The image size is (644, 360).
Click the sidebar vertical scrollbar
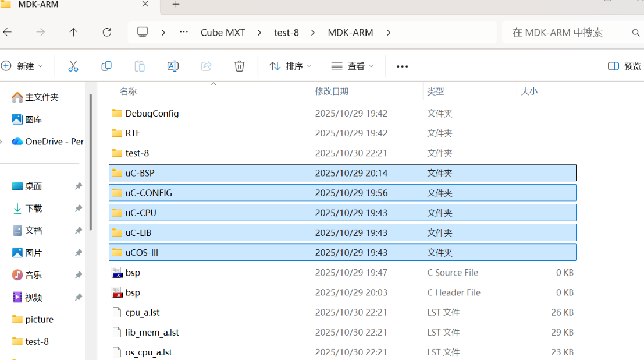[90, 162]
